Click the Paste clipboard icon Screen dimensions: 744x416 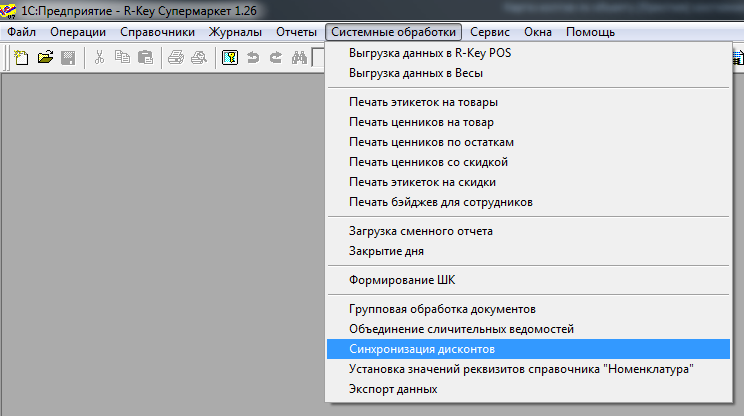[145, 58]
